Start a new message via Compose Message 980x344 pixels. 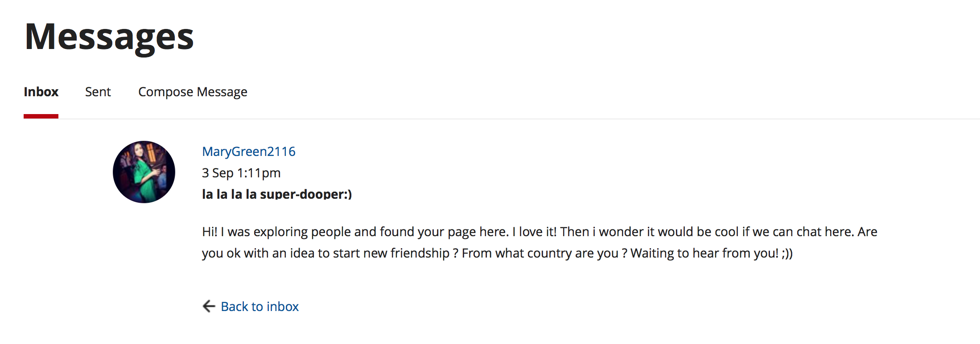point(193,92)
